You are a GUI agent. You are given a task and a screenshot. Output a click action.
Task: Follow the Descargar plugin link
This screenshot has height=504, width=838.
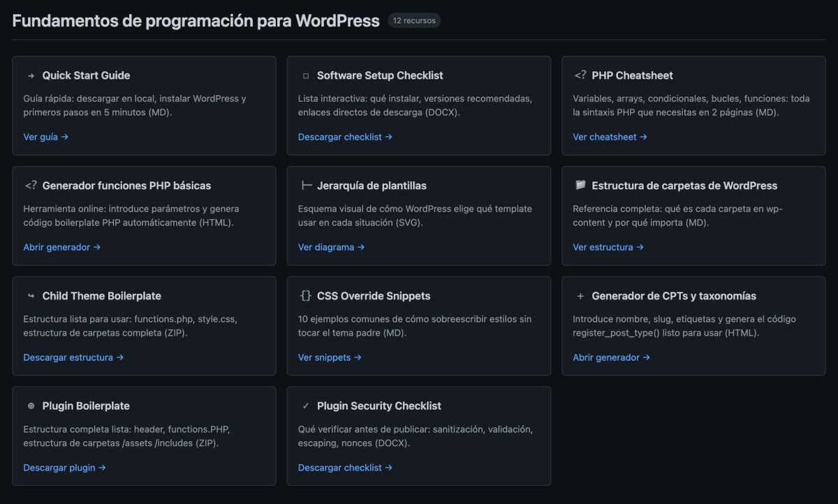tap(65, 467)
